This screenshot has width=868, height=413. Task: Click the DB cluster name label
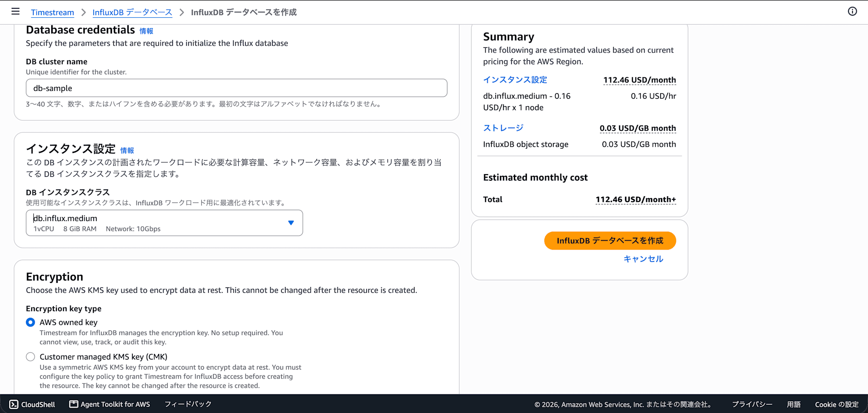(x=56, y=62)
